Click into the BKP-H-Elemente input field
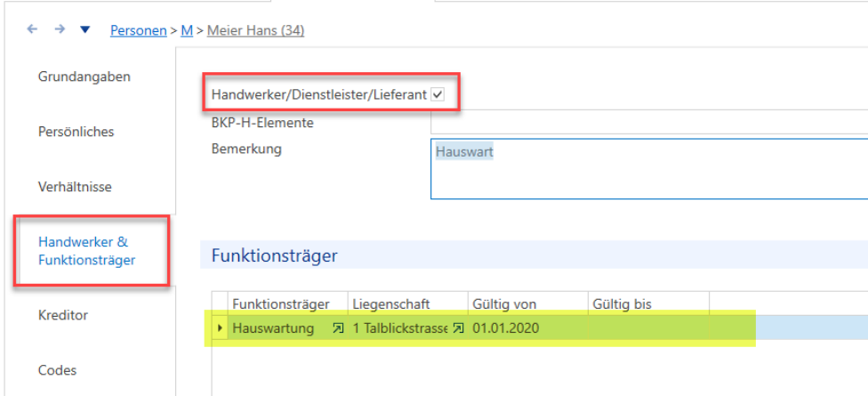The image size is (868, 396). (649, 122)
